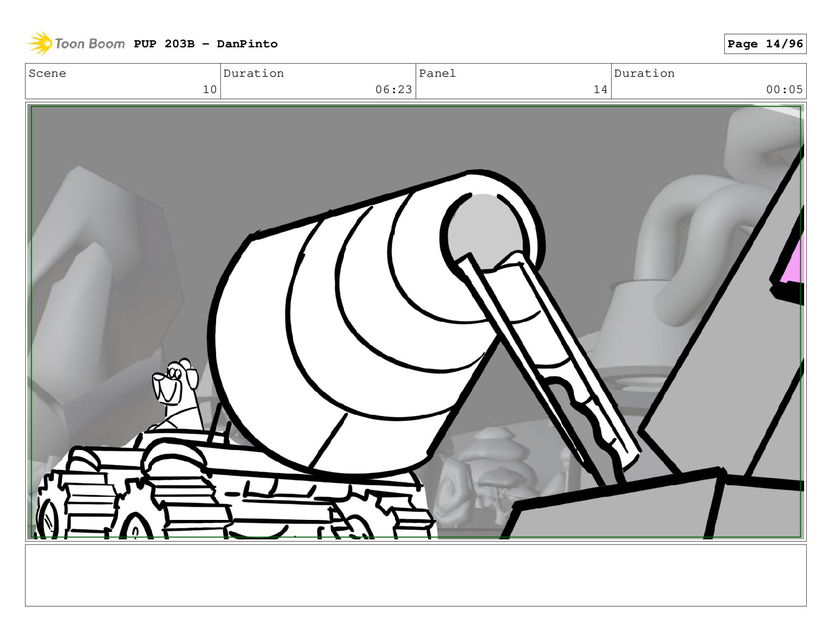Select the scene number value '10'
832x644 pixels.
click(x=210, y=89)
